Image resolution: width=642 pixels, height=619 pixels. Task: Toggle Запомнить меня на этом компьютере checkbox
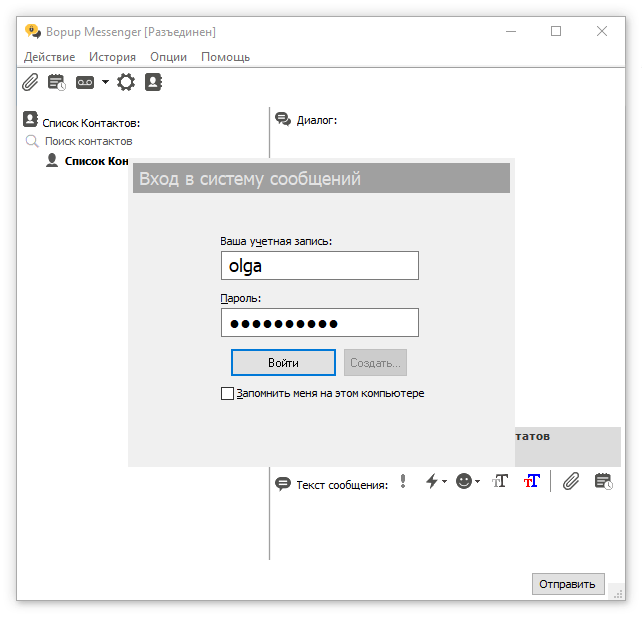click(x=227, y=393)
